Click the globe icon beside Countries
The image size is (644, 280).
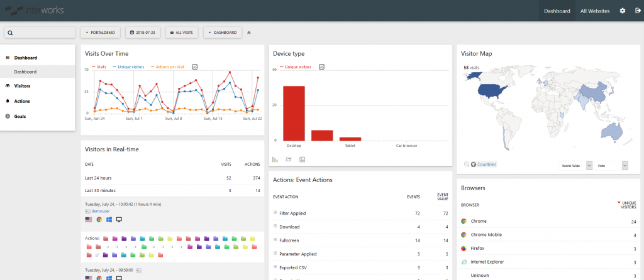click(x=474, y=164)
